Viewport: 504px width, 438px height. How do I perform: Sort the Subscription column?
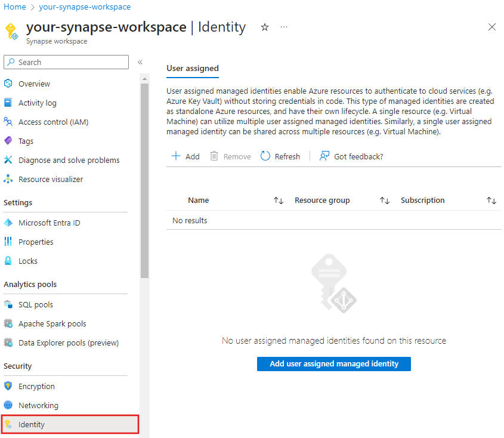pos(491,200)
